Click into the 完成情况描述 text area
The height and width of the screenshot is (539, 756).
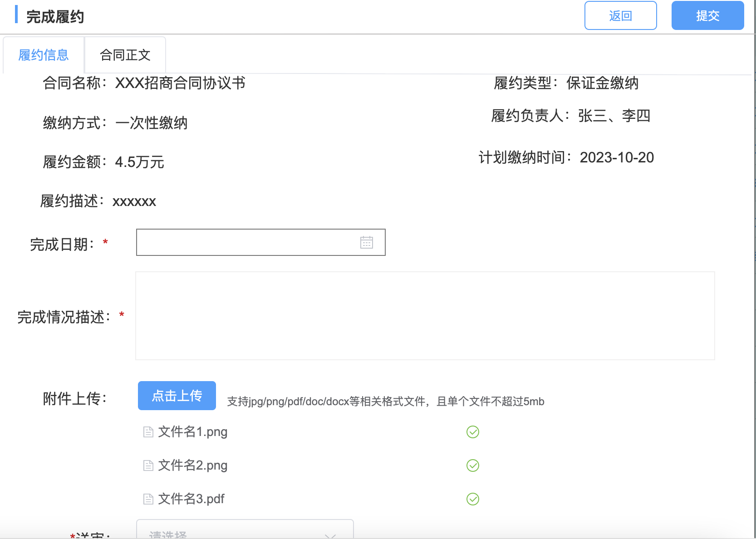point(425,316)
